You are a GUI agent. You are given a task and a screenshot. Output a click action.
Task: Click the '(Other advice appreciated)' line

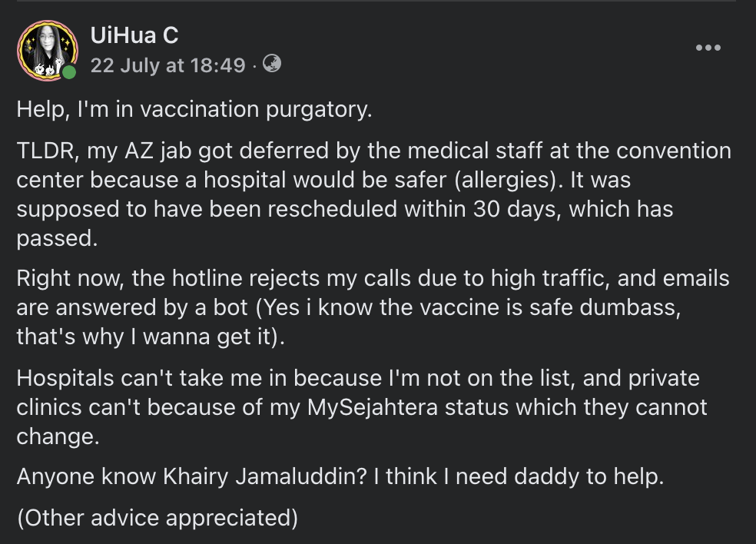pos(157,518)
